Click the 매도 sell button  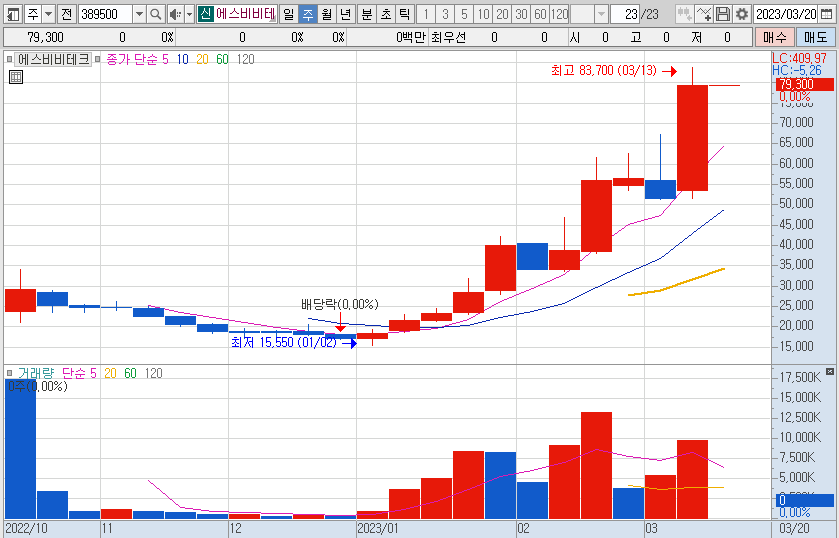point(815,37)
